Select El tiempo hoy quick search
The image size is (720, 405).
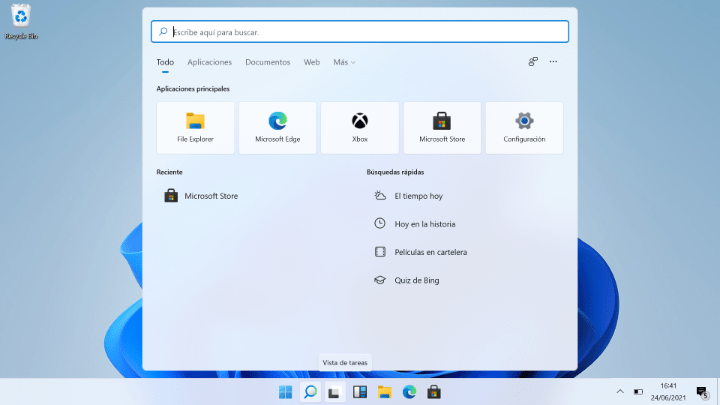point(408,196)
